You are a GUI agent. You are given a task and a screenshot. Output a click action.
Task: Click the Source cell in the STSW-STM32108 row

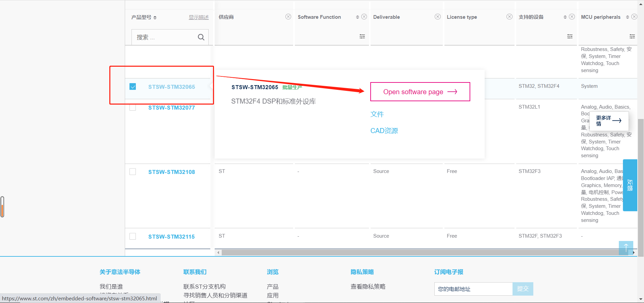coord(381,171)
